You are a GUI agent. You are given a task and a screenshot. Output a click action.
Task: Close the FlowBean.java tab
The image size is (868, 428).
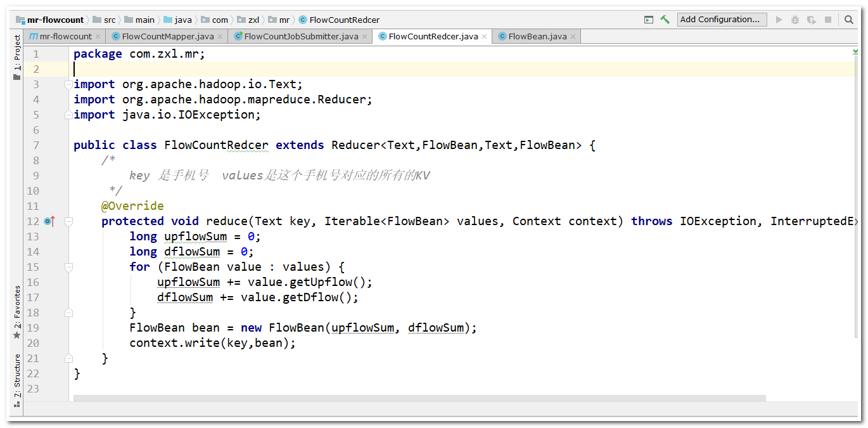[573, 37]
